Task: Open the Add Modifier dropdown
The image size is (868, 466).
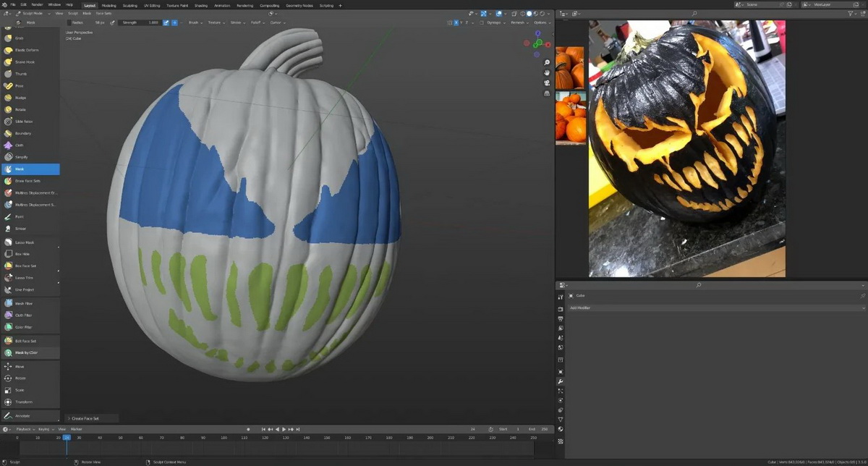Action: 717,308
